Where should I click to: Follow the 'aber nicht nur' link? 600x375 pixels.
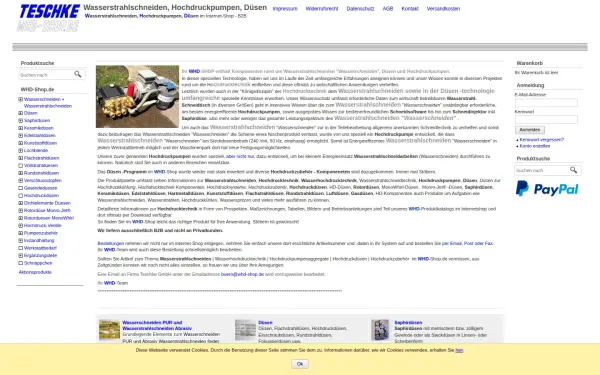coord(240,157)
